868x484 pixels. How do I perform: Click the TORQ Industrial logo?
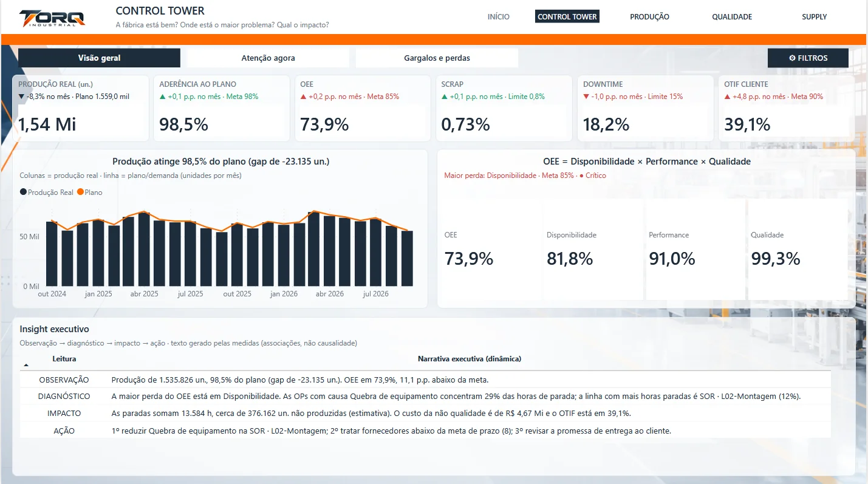[x=52, y=18]
